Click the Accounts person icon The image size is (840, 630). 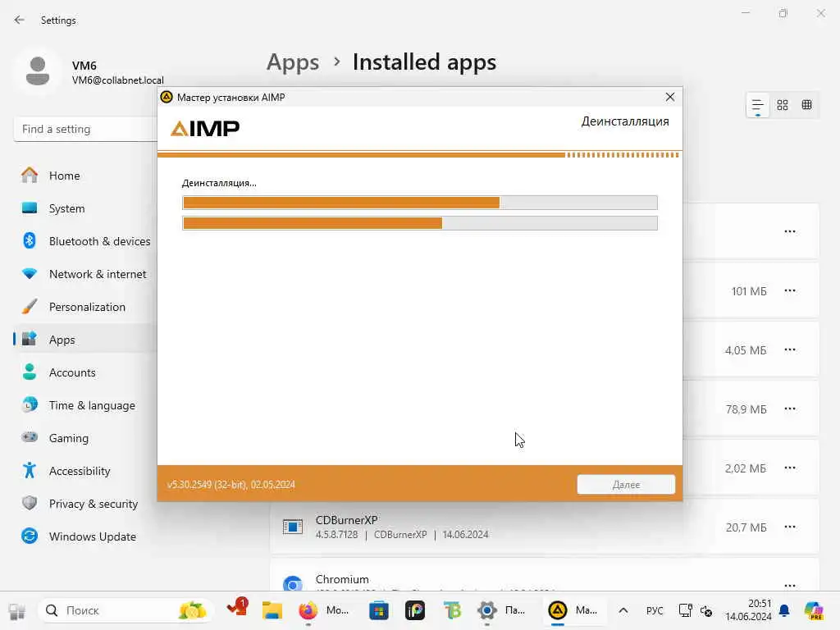pos(30,372)
